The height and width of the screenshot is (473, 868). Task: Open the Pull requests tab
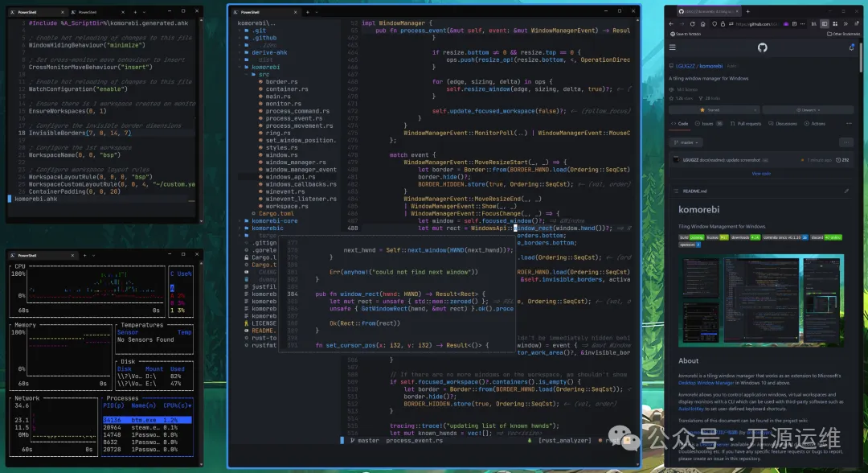[x=745, y=124]
